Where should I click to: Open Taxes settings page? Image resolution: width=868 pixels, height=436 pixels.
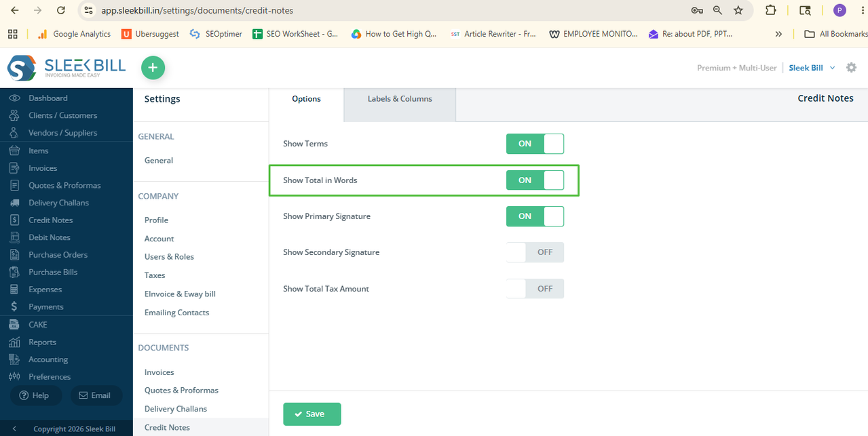155,275
